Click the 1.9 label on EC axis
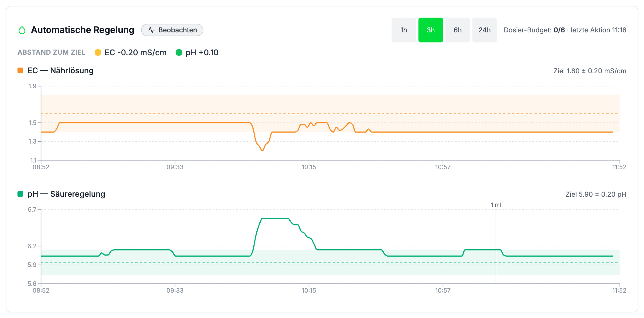Screen dimensions: 644x318 coord(32,86)
